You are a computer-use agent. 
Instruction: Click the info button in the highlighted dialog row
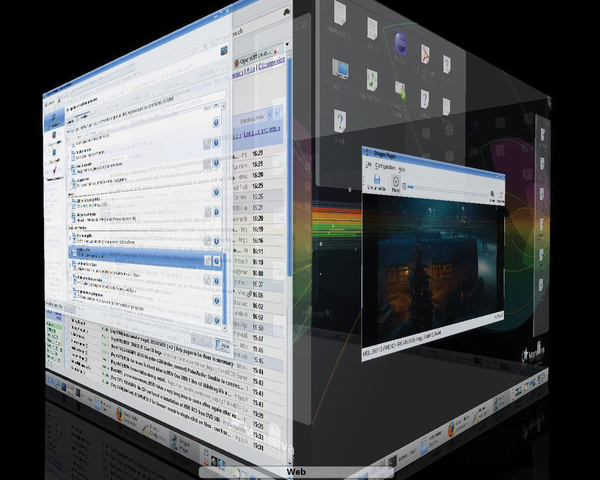click(216, 261)
